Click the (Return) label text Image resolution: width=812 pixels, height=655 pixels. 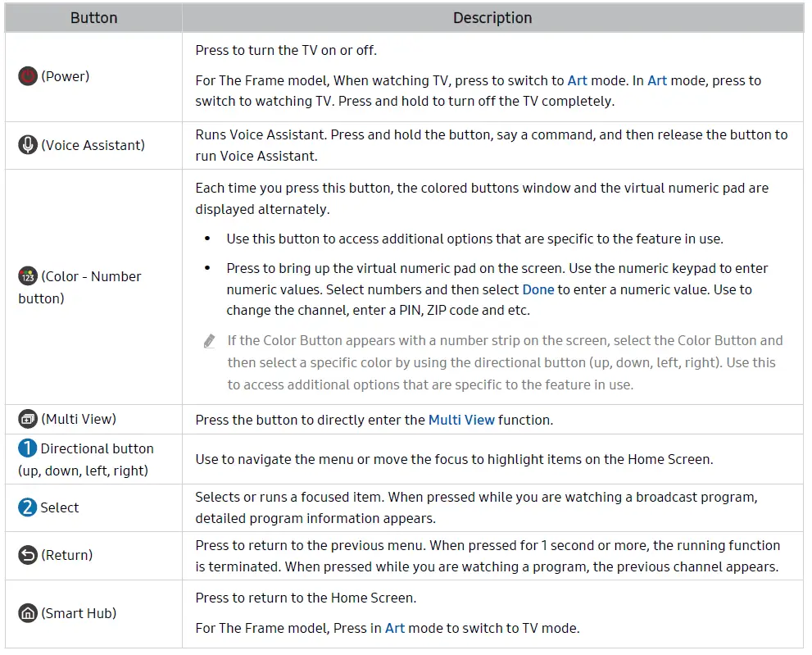[67, 555]
